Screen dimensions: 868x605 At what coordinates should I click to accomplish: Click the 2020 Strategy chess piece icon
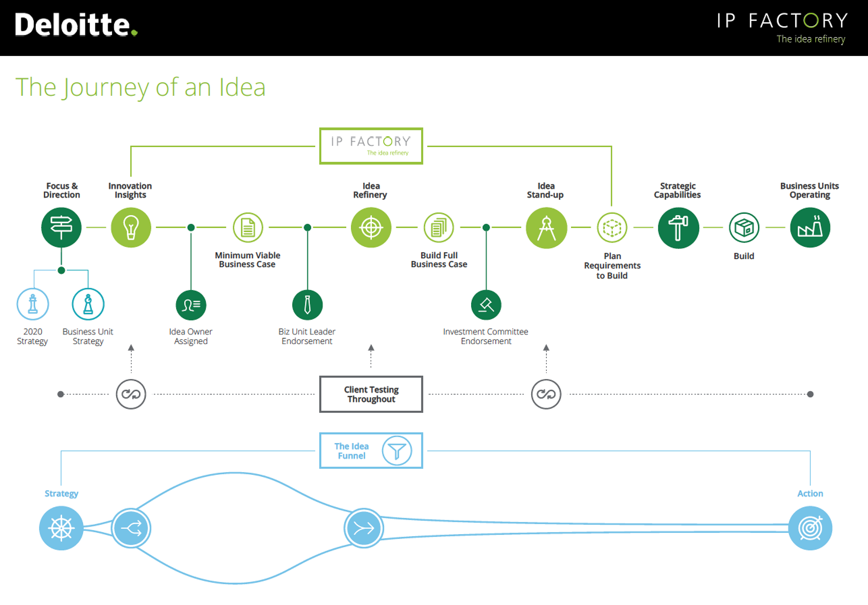pyautogui.click(x=33, y=304)
